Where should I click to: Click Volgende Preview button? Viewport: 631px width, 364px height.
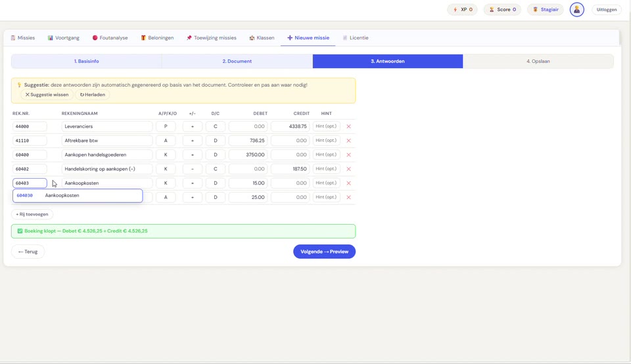pos(324,252)
